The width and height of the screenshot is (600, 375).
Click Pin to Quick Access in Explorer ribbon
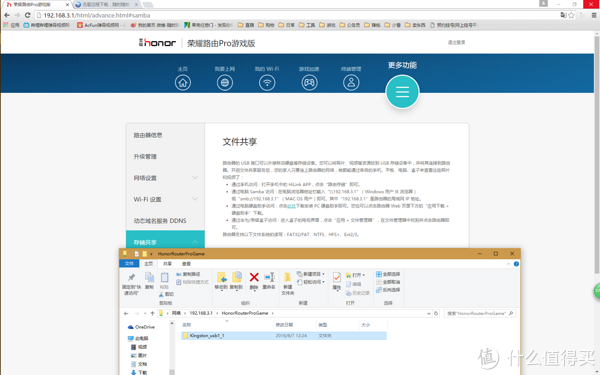(131, 284)
